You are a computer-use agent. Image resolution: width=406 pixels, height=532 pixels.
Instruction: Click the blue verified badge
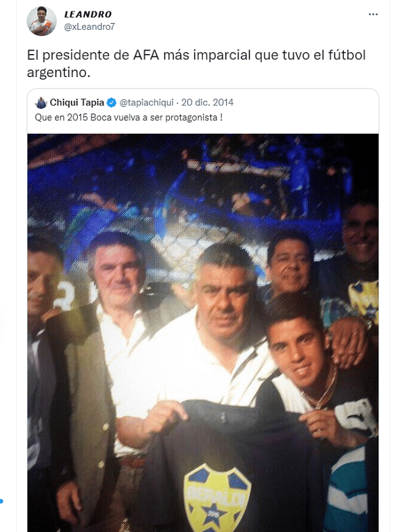112,103
